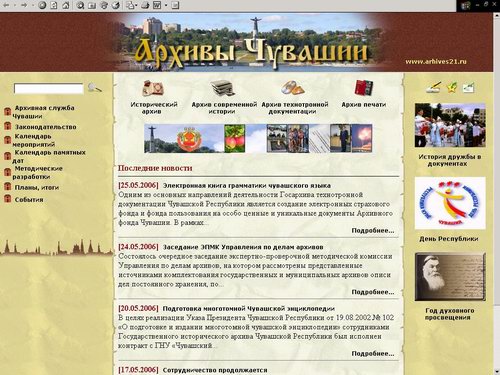This screenshot has width=500, height=375.
Task: Click Исторический архив label
Action: pos(154,108)
